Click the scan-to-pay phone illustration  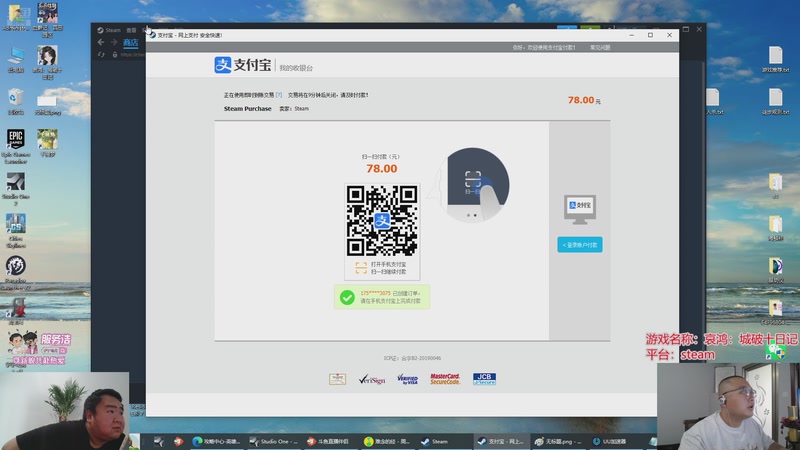(x=473, y=185)
